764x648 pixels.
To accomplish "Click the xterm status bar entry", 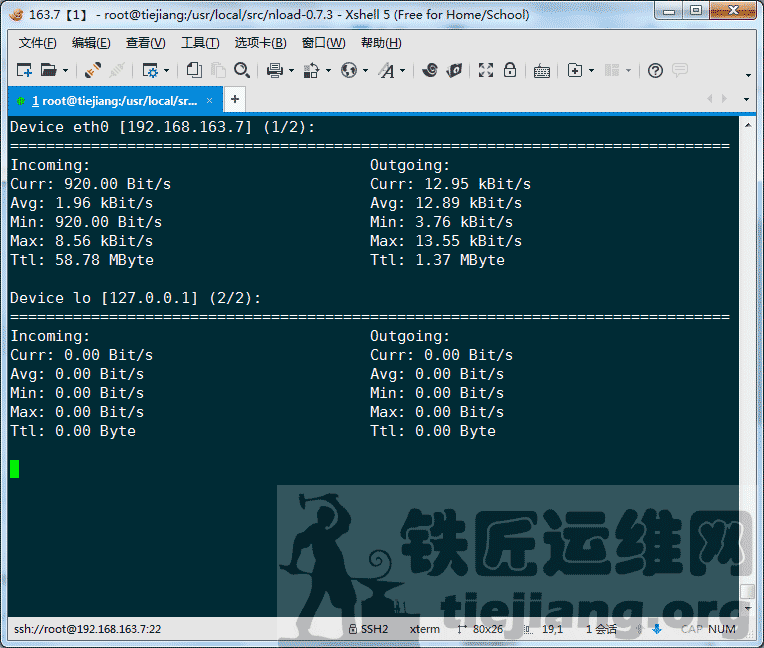I will tap(424, 629).
